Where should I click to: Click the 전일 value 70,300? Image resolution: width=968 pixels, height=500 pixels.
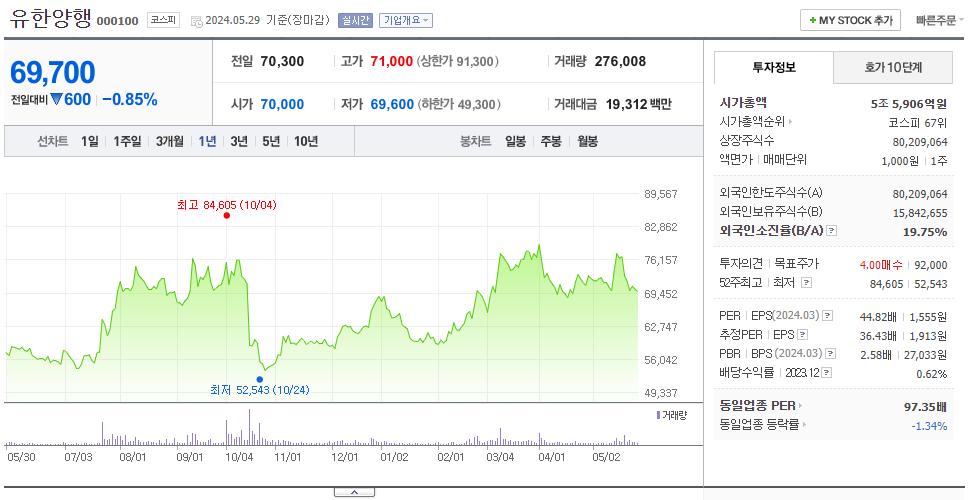(x=282, y=62)
